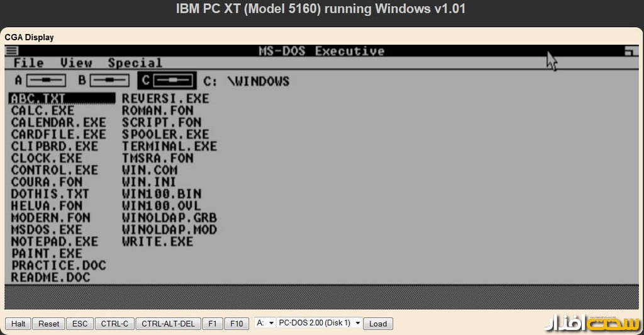Click the CTRL-ALT-DEL button
This screenshot has width=644, height=335.
point(168,324)
